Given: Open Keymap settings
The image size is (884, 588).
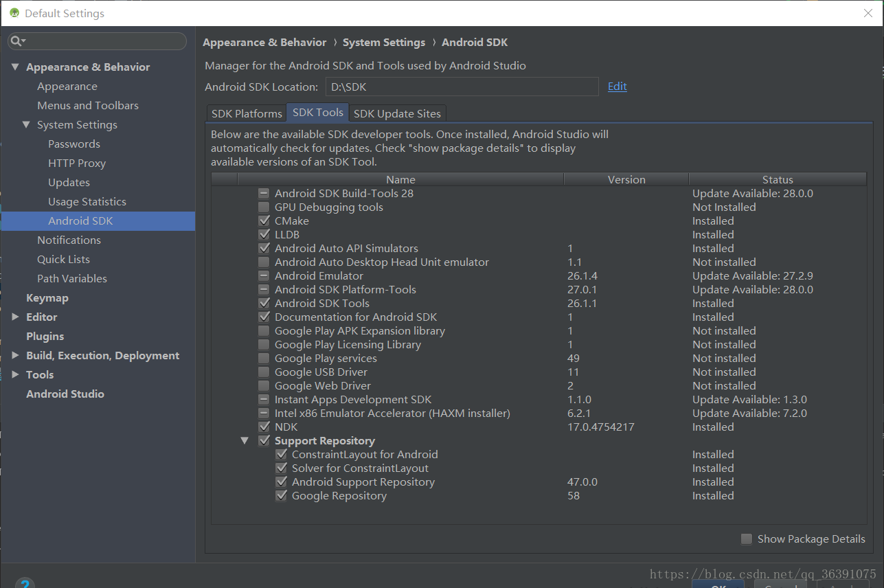Looking at the screenshot, I should (47, 297).
